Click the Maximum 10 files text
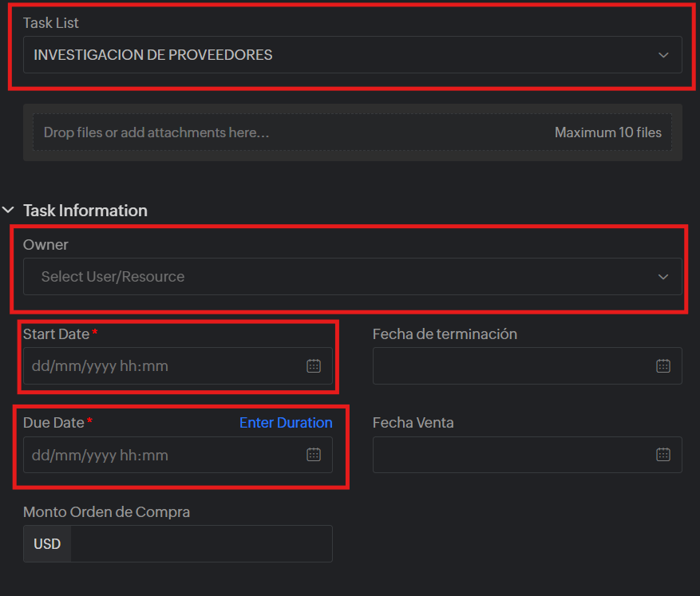Image resolution: width=700 pixels, height=596 pixels. 607,132
